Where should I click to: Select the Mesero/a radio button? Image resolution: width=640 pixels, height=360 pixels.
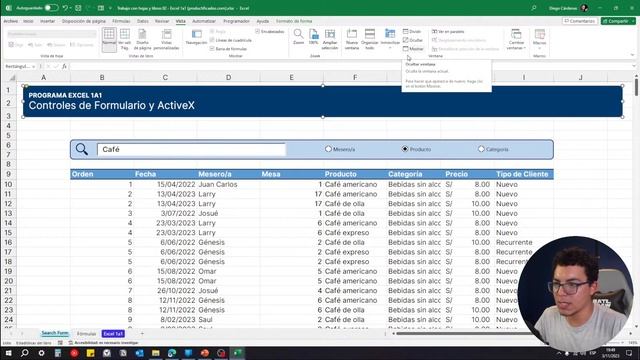point(328,149)
